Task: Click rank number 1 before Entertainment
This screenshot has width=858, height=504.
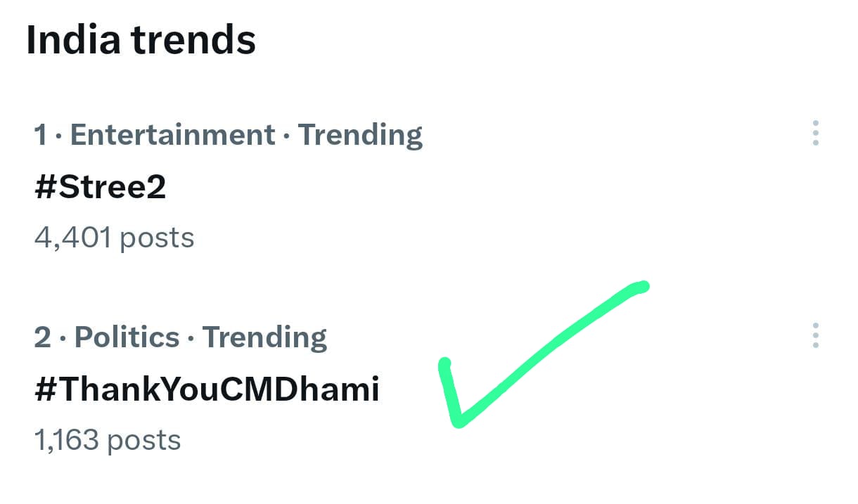Action: (41, 134)
